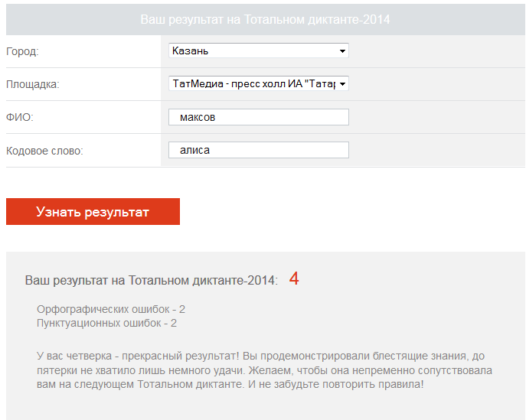Click the Кодовое слово field containing алиса

pyautogui.click(x=259, y=150)
